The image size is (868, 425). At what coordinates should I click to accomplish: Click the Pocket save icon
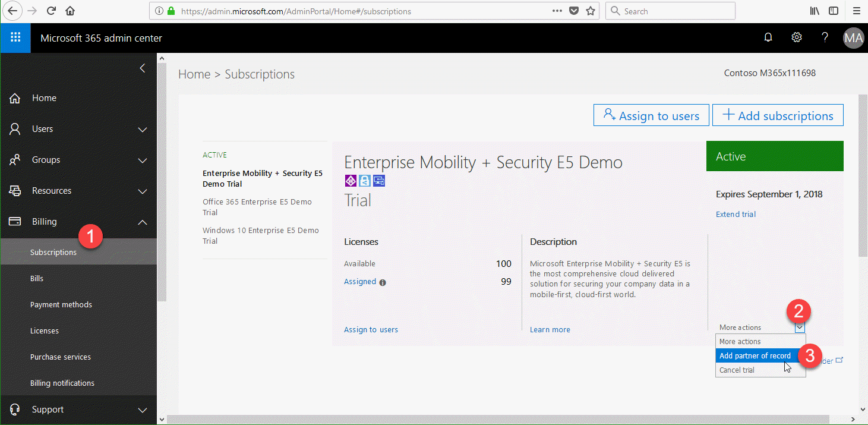574,11
